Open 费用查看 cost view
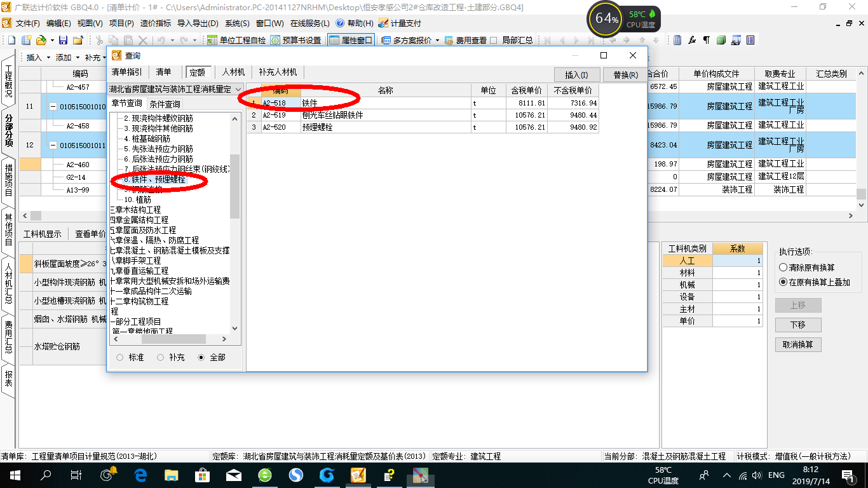The width and height of the screenshot is (868, 488). [x=465, y=40]
